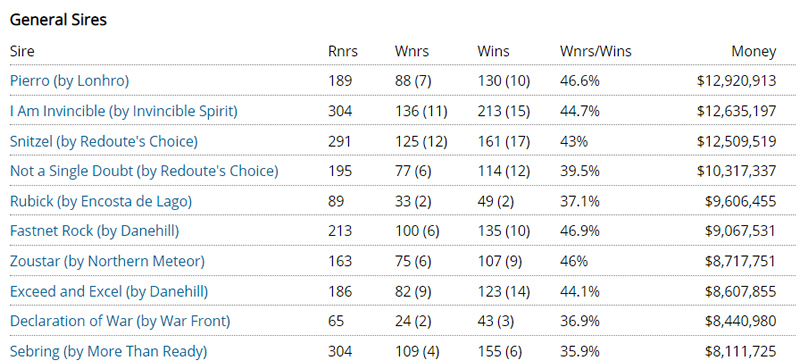Viewport: 800px width, 361px height.
Task: Open the Fastnet Rock (by Danehill) link
Action: (94, 231)
